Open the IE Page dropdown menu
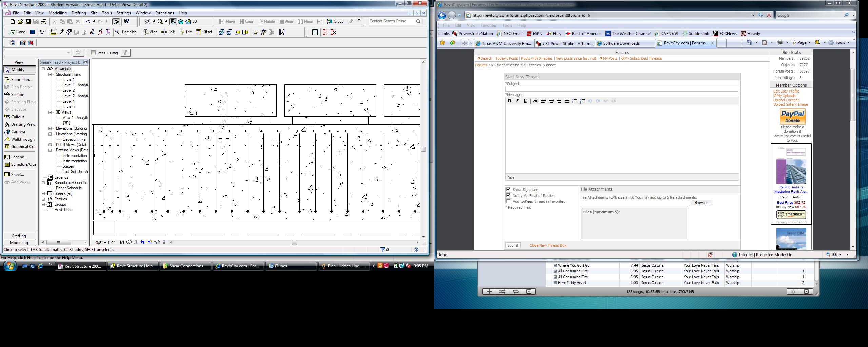 pos(801,43)
